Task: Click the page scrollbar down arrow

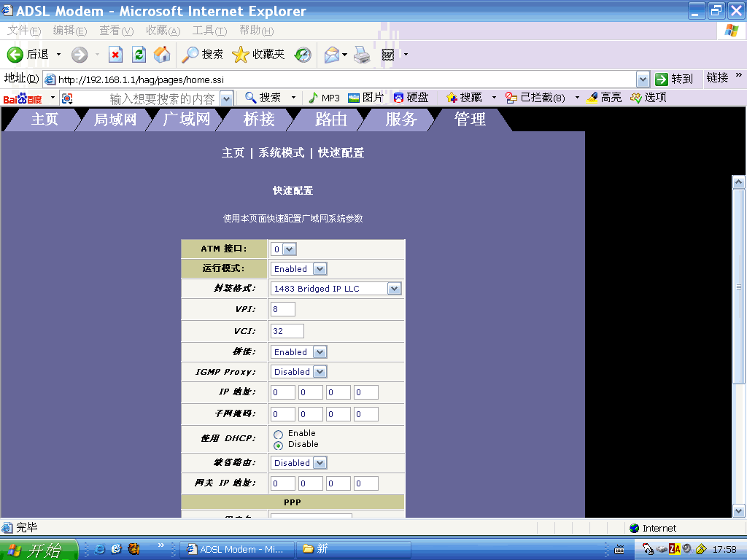Action: (738, 511)
